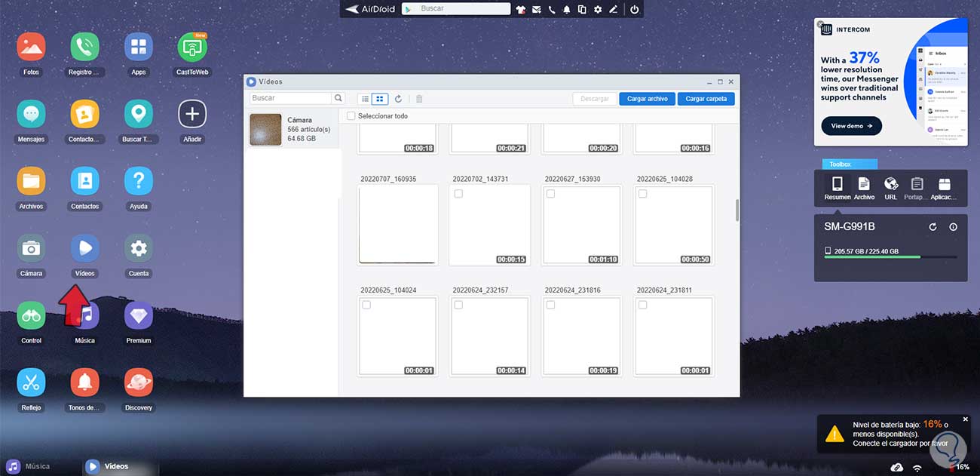Screen dimensions: 980x476
Task: Select Aplicaciones tab in Toolbox
Action: (944, 188)
